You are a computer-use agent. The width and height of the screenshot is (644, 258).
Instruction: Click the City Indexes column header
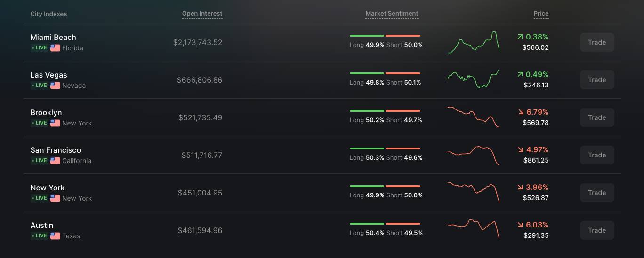click(x=48, y=14)
